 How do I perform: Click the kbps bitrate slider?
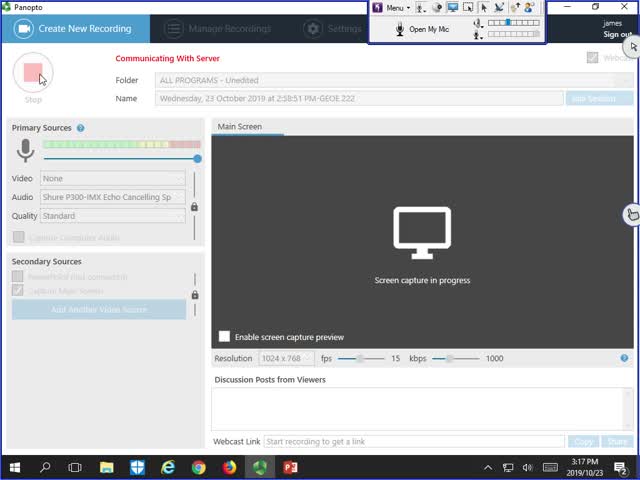coord(455,358)
